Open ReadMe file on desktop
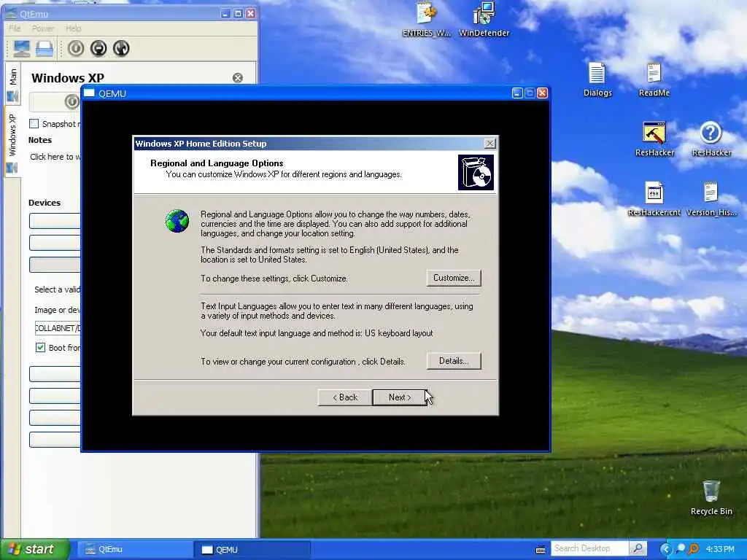The height and width of the screenshot is (560, 747). coord(654,79)
